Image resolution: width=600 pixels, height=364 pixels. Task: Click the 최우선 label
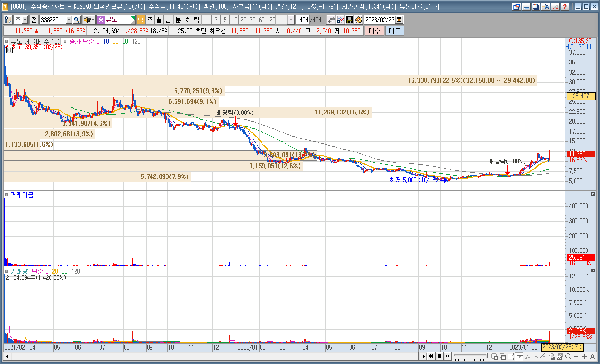pos(218,31)
